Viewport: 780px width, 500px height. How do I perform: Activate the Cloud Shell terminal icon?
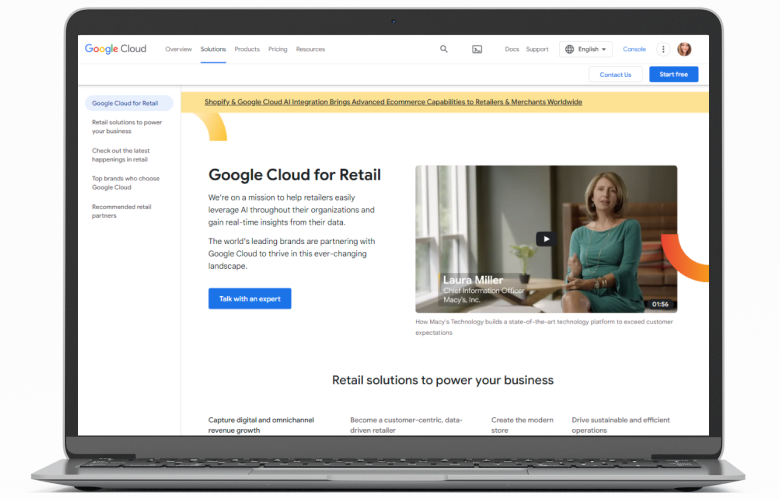(x=477, y=49)
